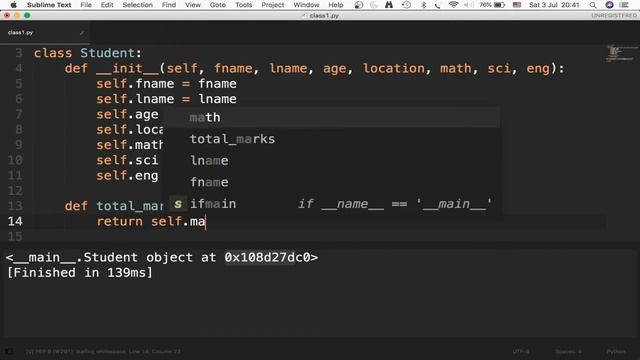Click 'class Student:' code line

click(x=88, y=53)
